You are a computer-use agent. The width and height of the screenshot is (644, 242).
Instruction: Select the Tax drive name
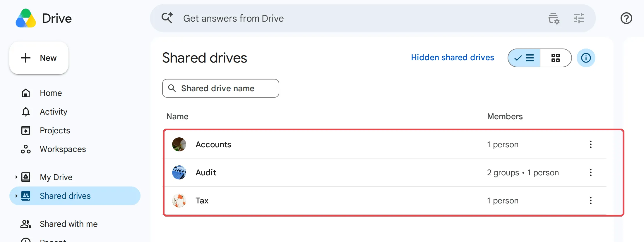pyautogui.click(x=202, y=200)
